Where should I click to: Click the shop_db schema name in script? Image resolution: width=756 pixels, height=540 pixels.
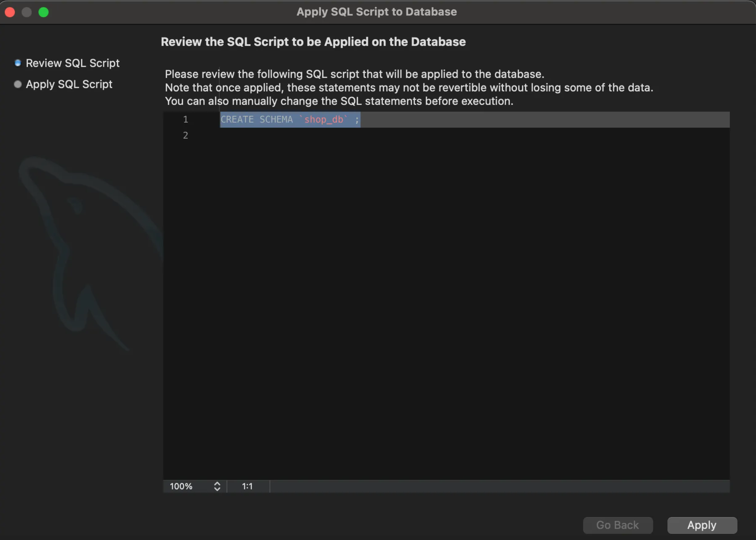pos(324,119)
